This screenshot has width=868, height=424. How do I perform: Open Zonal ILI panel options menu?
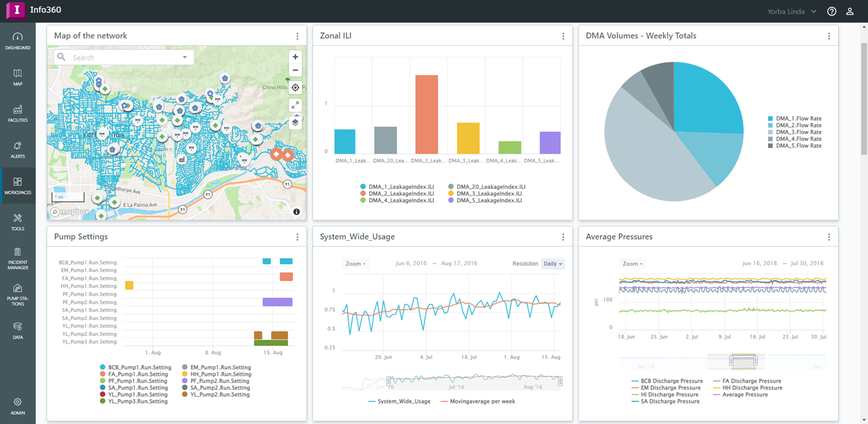pyautogui.click(x=563, y=36)
